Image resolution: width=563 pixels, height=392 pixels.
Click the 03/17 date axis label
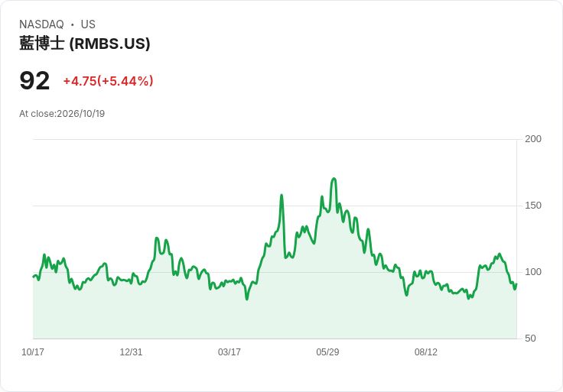click(229, 352)
